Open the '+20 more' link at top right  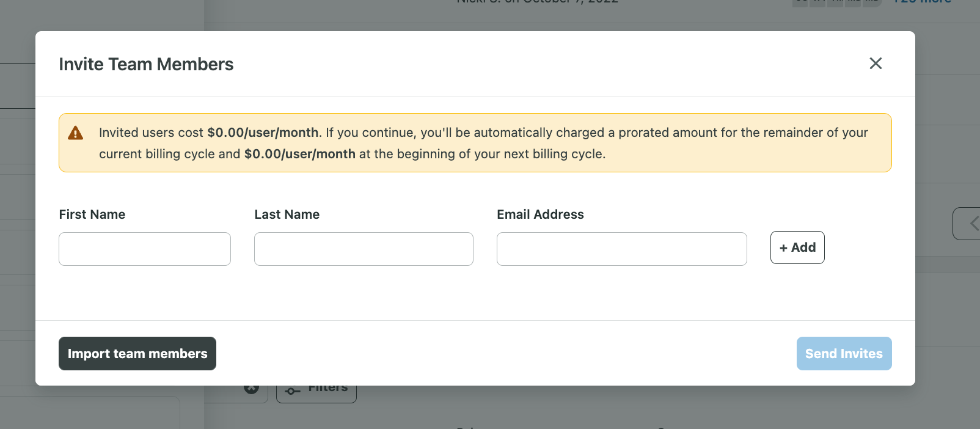[923, 2]
